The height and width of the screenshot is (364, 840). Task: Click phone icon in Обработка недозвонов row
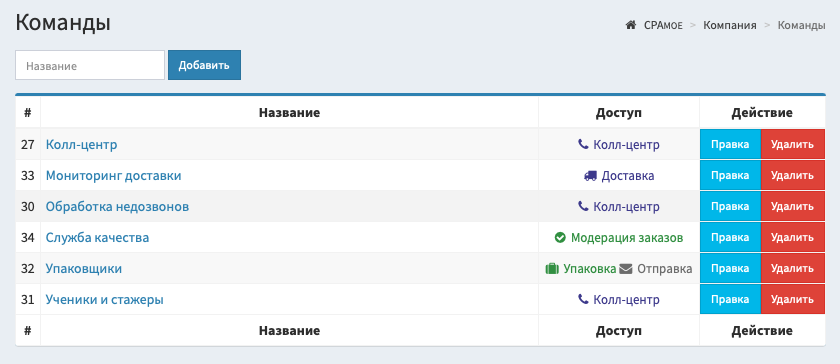pyautogui.click(x=583, y=206)
